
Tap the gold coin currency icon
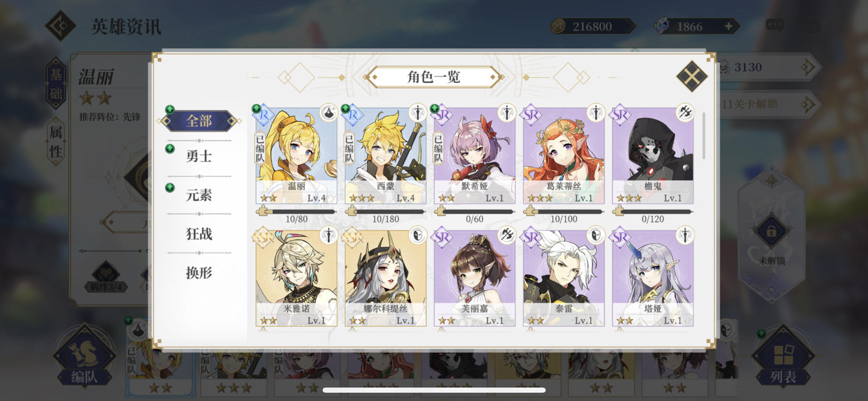click(x=558, y=26)
